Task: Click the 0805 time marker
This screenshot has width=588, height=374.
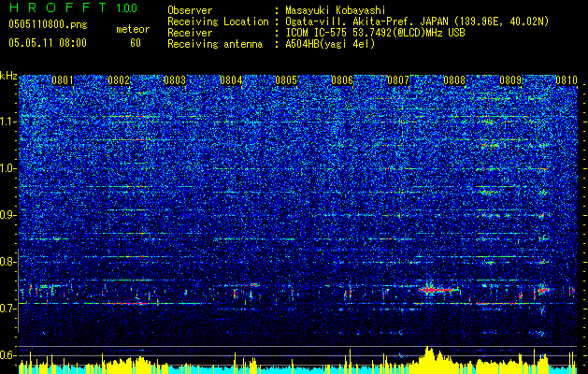Action: click(x=286, y=80)
